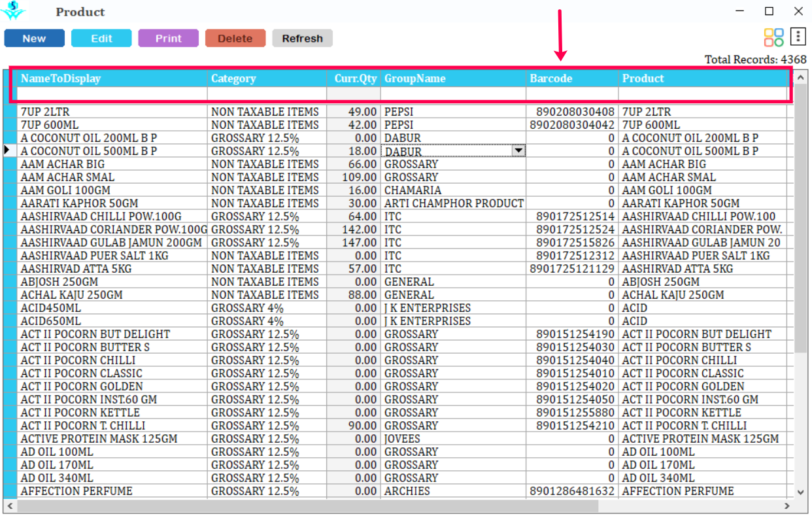
Task: Click JOVEES group name cell
Action: pyautogui.click(x=453, y=439)
